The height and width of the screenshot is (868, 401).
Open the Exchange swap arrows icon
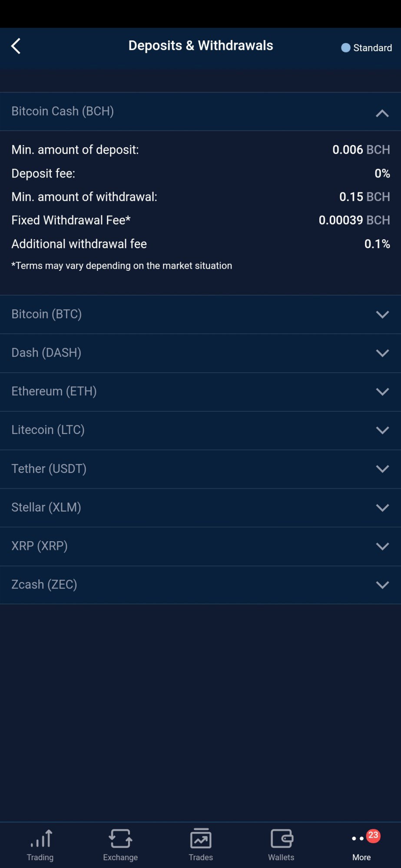[120, 838]
